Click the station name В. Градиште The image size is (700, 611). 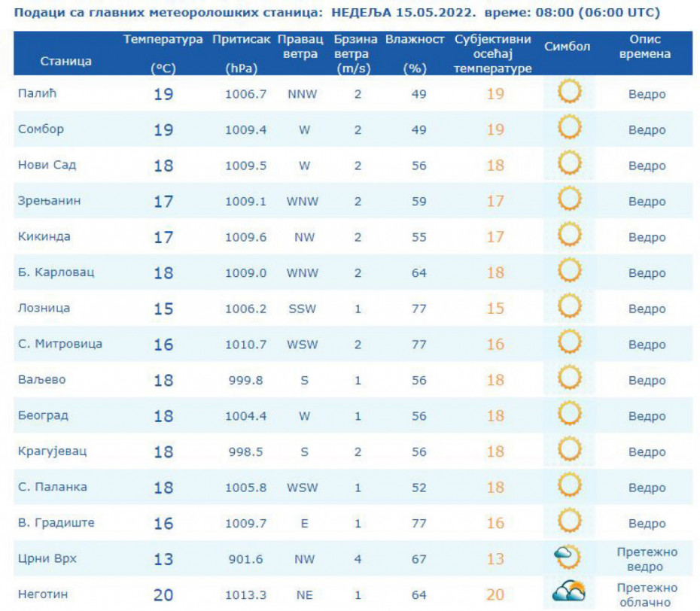click(56, 523)
